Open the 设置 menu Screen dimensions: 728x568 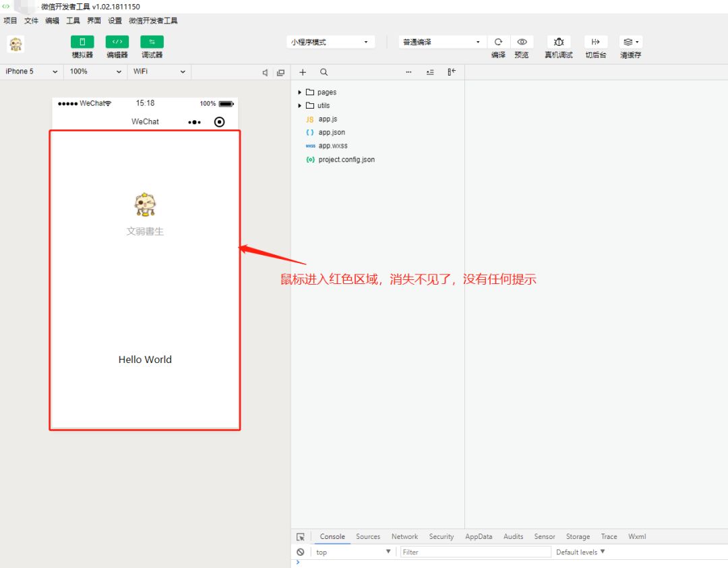click(115, 20)
